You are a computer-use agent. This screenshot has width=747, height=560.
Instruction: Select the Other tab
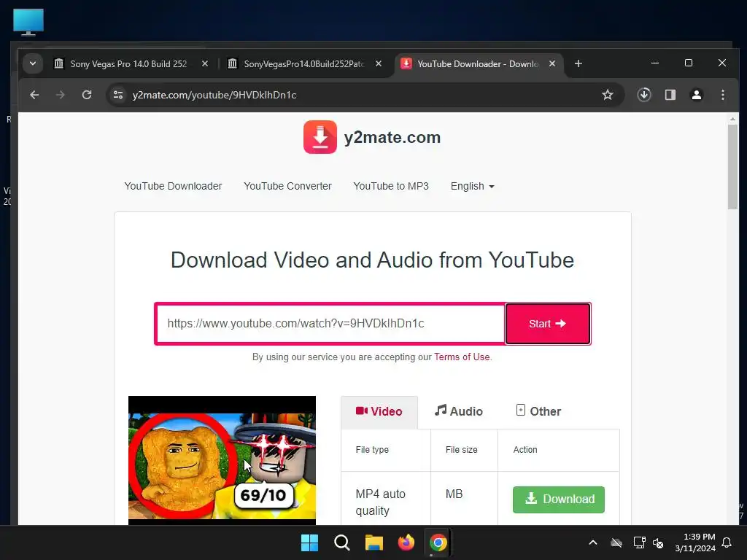[538, 411]
